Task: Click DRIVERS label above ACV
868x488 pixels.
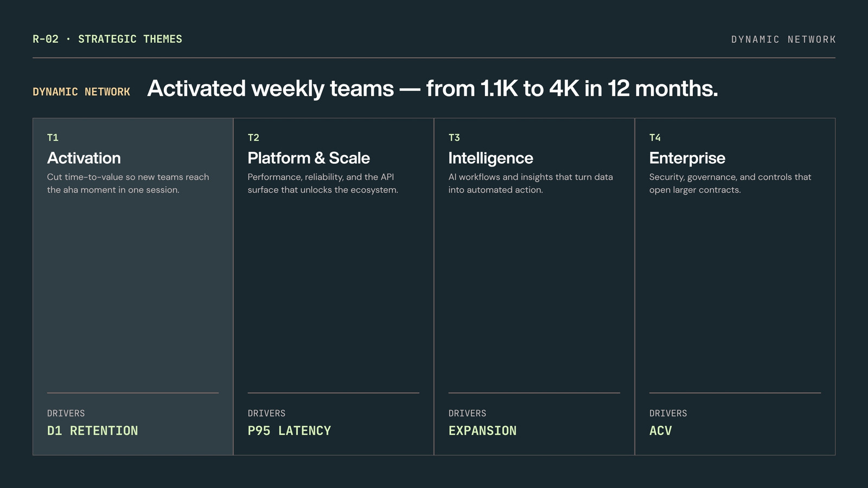Action: pyautogui.click(x=668, y=413)
